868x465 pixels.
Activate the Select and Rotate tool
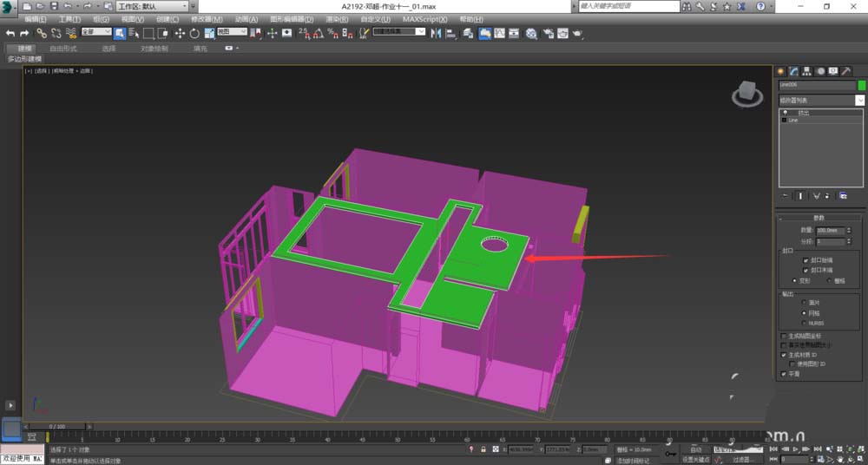tap(194, 34)
